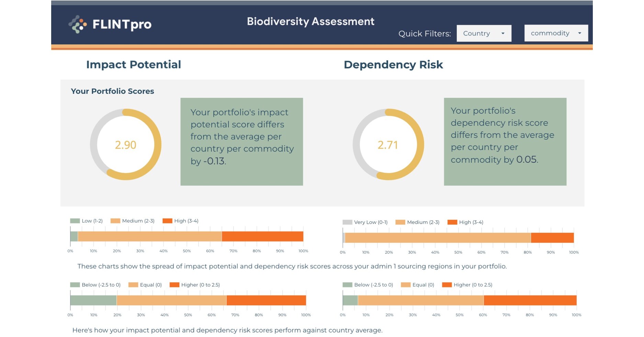This screenshot has width=644, height=337.
Task: Click the 2.90 impact potential score value
Action: click(x=126, y=145)
